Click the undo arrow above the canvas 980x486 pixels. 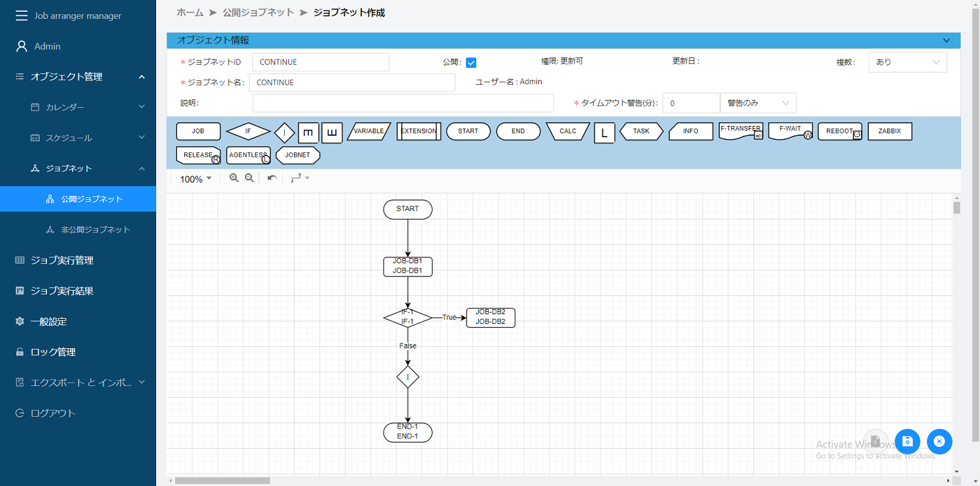[271, 178]
